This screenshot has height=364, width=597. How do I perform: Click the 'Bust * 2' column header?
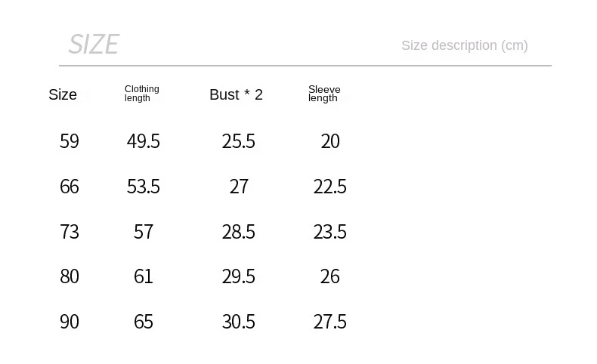236,94
